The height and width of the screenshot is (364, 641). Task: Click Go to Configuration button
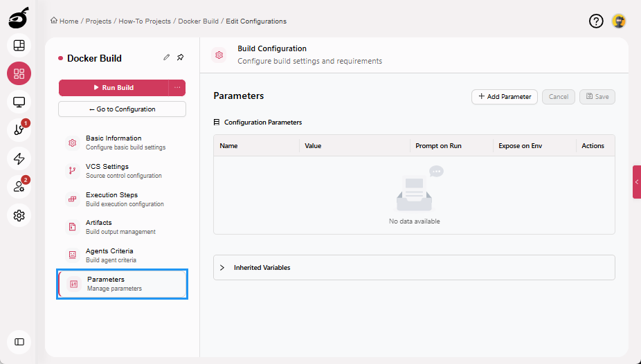[x=123, y=109]
